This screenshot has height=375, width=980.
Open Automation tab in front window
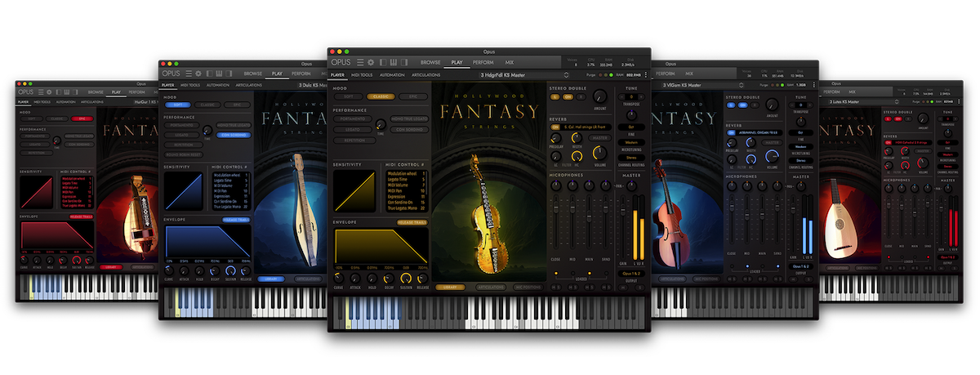(x=392, y=74)
